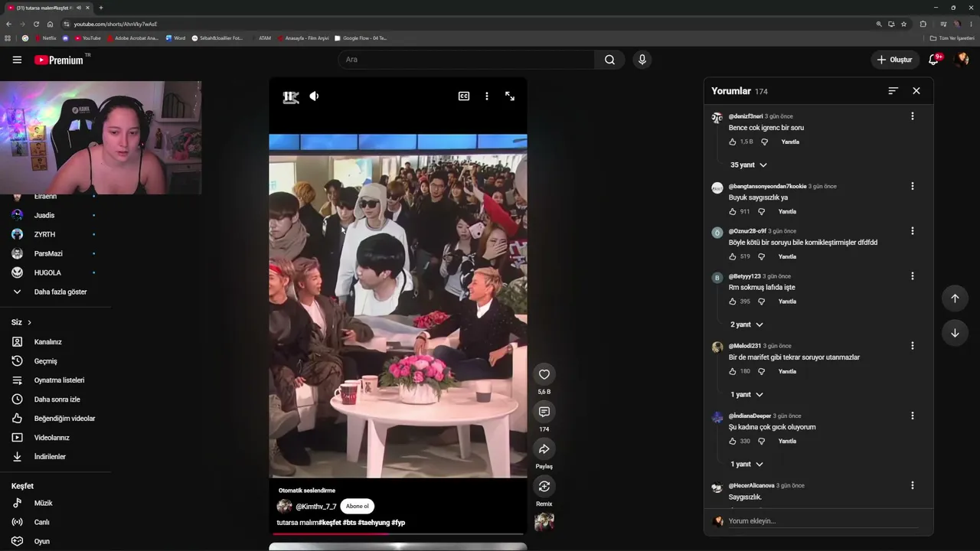Expand 2 yanıt replies

[x=746, y=325]
